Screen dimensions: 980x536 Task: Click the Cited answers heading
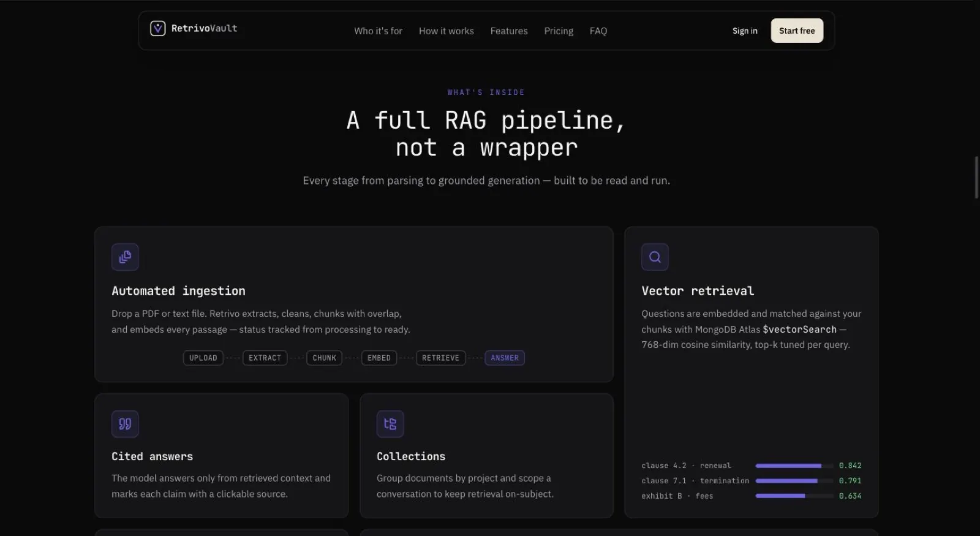152,456
